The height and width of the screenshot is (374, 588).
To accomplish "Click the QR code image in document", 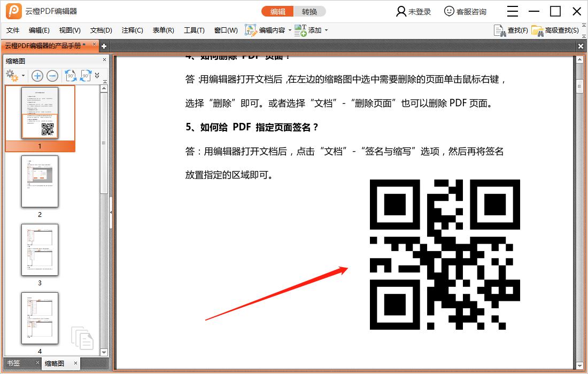I will point(445,254).
